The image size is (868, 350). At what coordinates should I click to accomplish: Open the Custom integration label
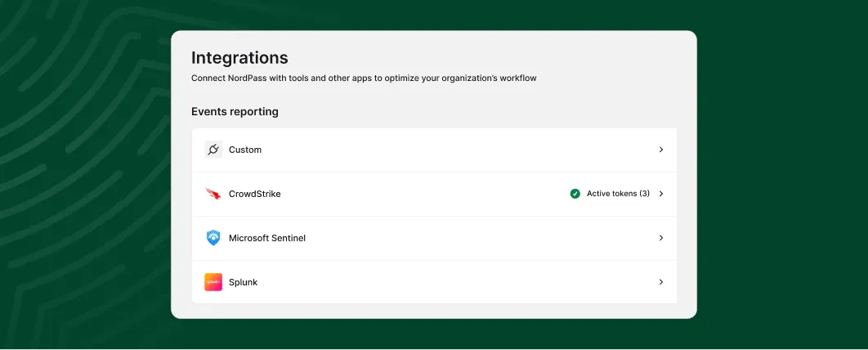245,150
